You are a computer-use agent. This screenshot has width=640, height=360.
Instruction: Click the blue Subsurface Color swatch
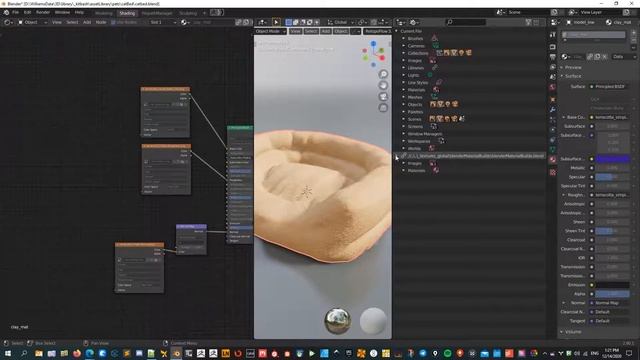tap(613, 159)
